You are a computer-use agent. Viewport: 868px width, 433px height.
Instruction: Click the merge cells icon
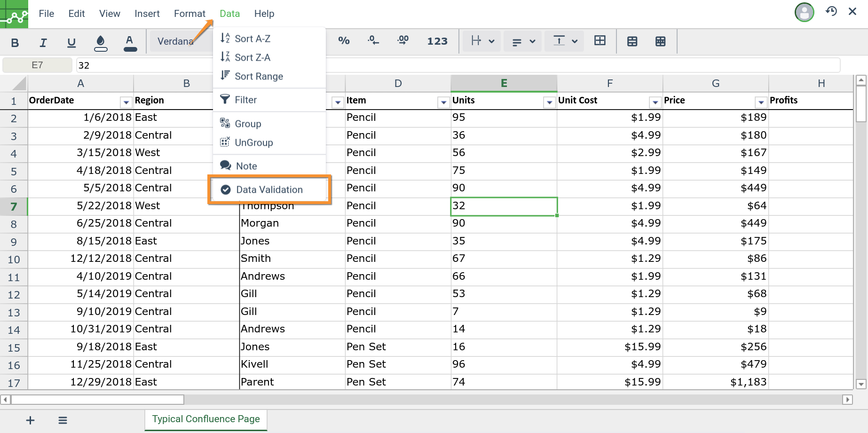[x=600, y=41]
